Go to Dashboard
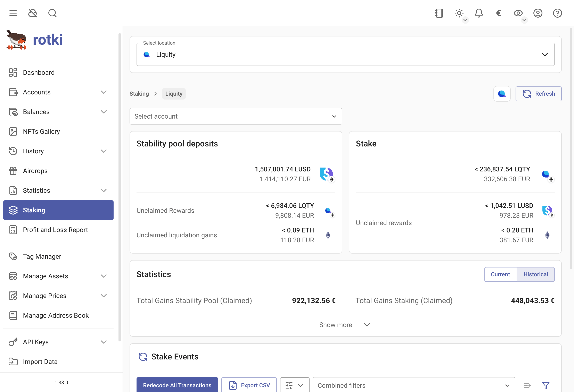574x392 pixels. [x=58, y=73]
